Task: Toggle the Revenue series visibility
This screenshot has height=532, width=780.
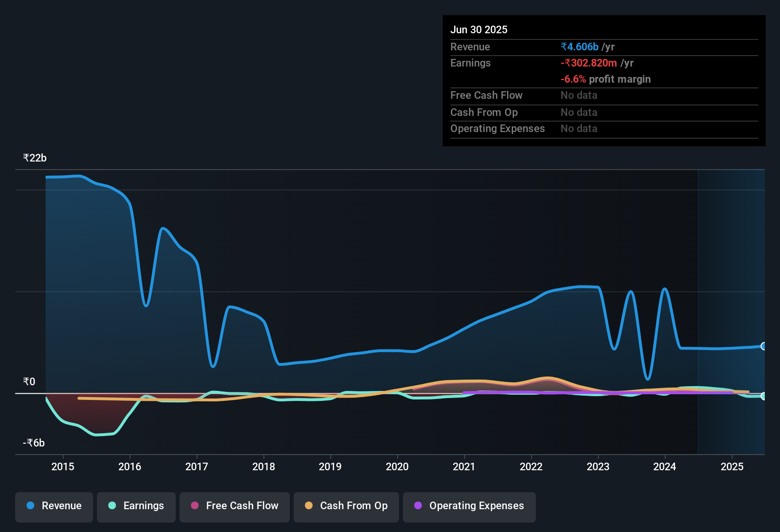Action: coord(54,507)
